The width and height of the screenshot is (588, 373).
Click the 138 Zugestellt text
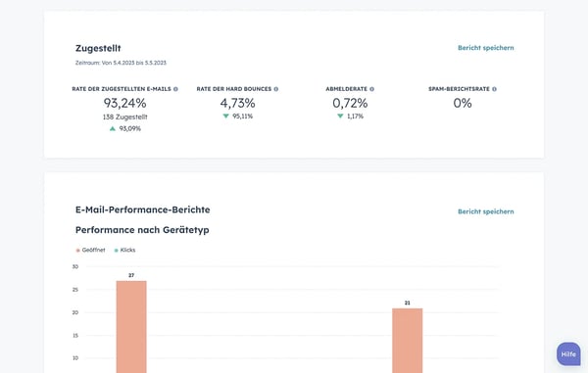[124, 117]
